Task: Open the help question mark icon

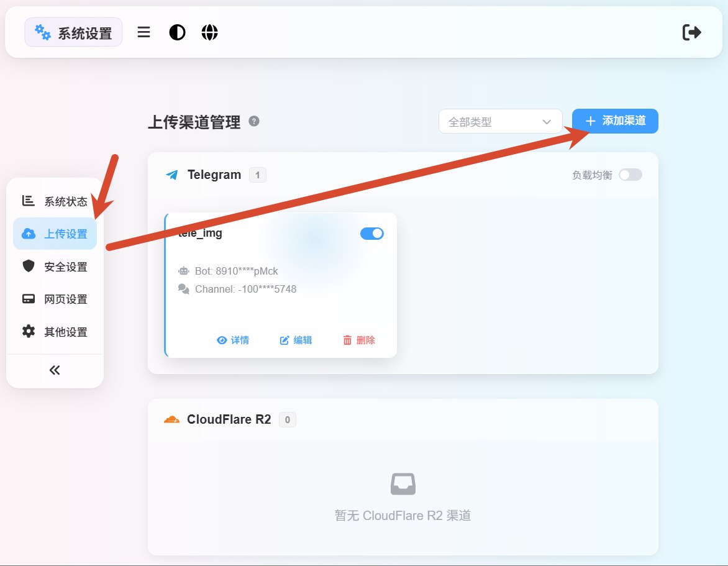Action: (x=254, y=121)
